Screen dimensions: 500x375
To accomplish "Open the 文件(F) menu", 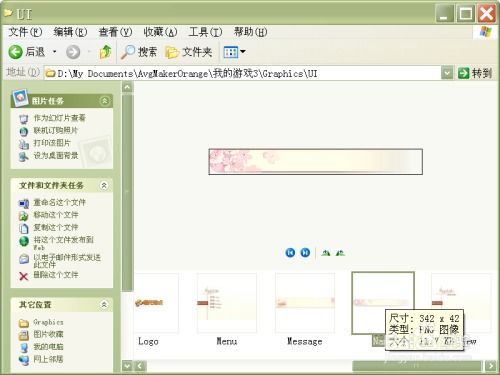I will (25, 32).
